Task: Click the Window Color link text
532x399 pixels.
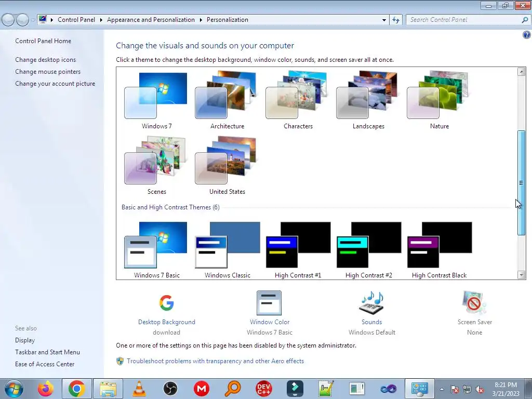Action: [270, 322]
